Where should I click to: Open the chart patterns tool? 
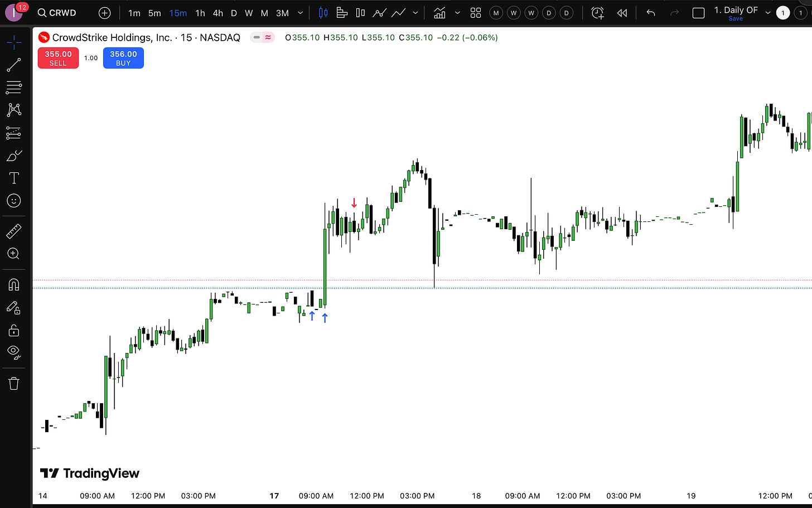[14, 110]
